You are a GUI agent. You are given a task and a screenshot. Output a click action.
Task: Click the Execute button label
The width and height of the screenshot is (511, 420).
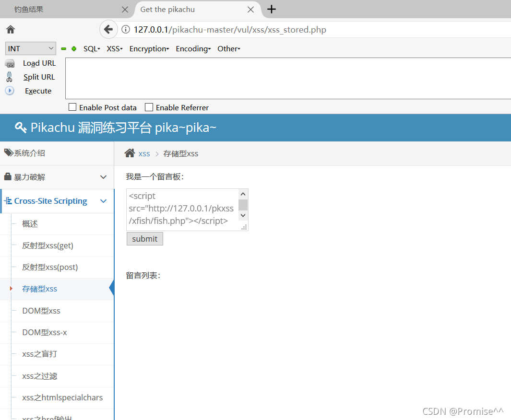[38, 91]
